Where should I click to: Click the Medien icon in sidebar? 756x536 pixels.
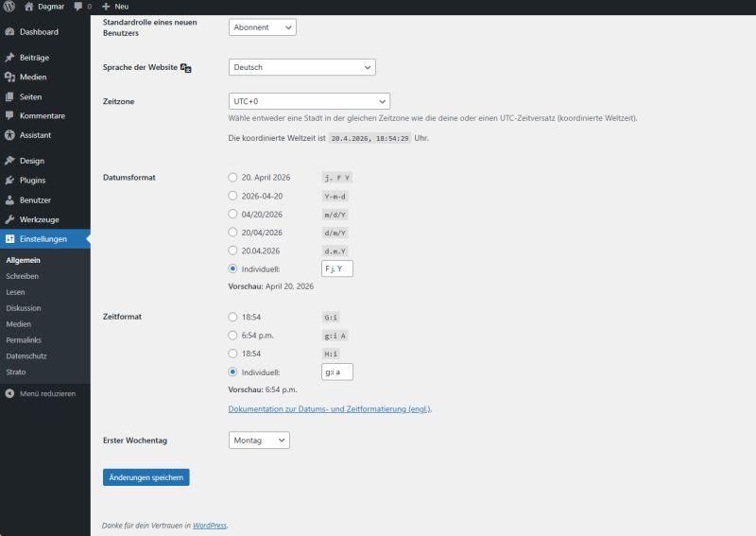tap(9, 78)
